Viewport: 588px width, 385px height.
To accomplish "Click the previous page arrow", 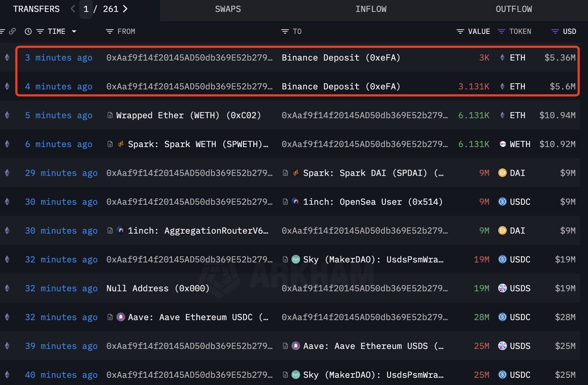I will click(x=73, y=9).
